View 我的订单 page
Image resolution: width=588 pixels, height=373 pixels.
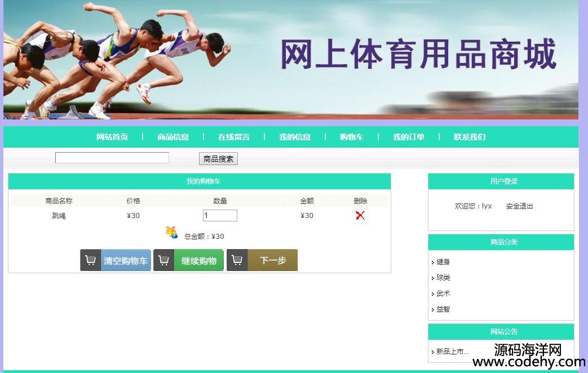tap(408, 137)
